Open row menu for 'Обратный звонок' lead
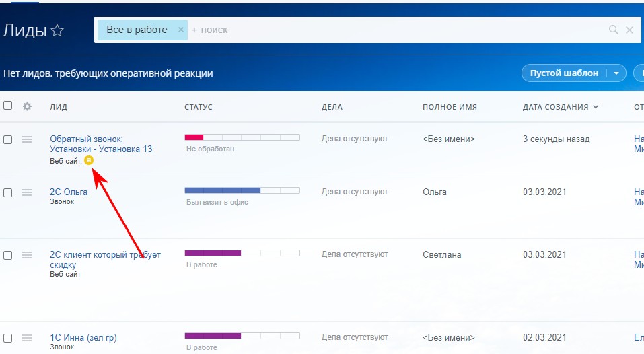The height and width of the screenshot is (354, 644). (x=27, y=139)
